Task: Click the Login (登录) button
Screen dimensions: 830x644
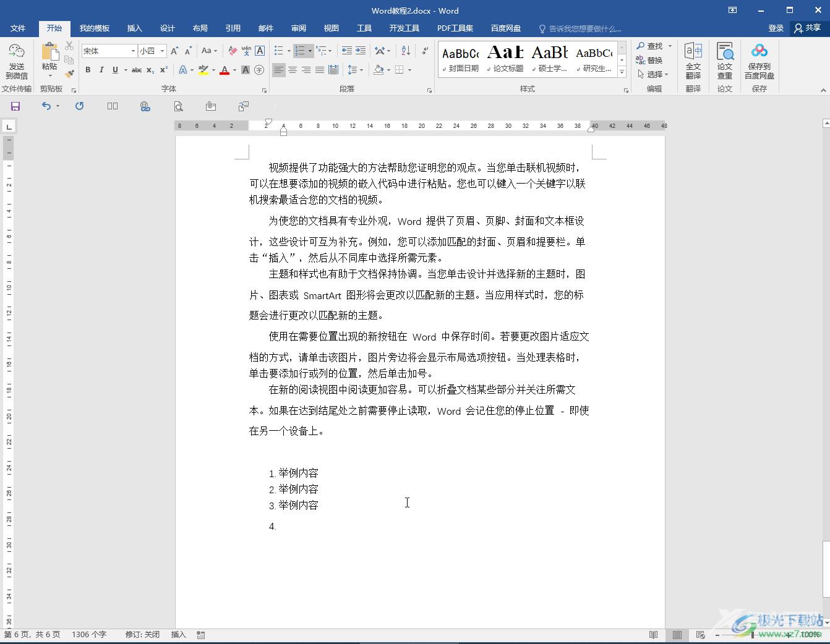Action: click(776, 28)
